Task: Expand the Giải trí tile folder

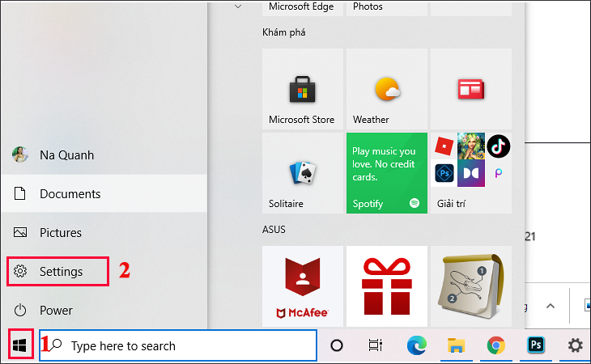Action: click(x=470, y=173)
